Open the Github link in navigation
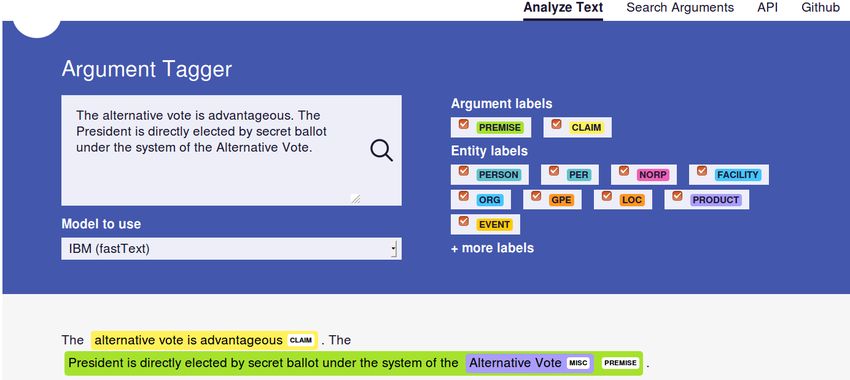This screenshot has width=850, height=380. click(820, 8)
